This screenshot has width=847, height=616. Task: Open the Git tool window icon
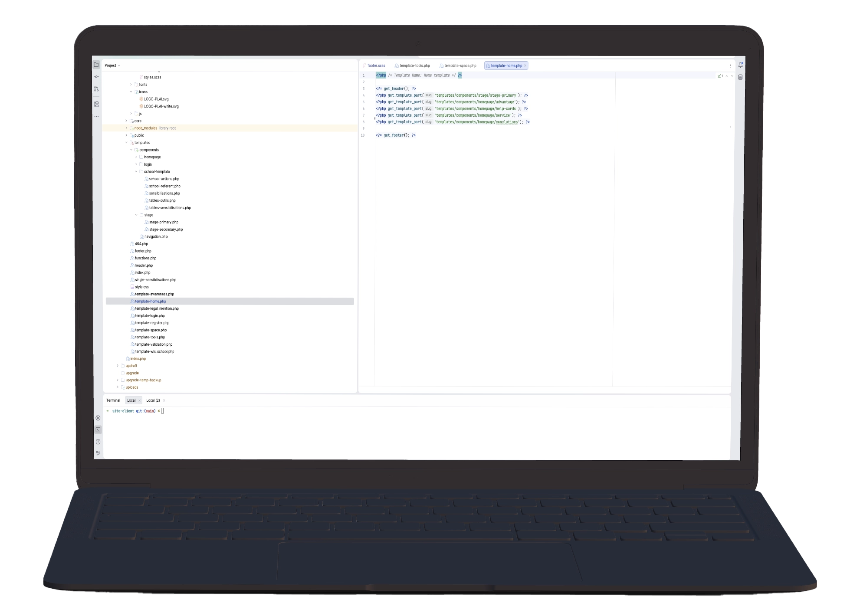(98, 453)
